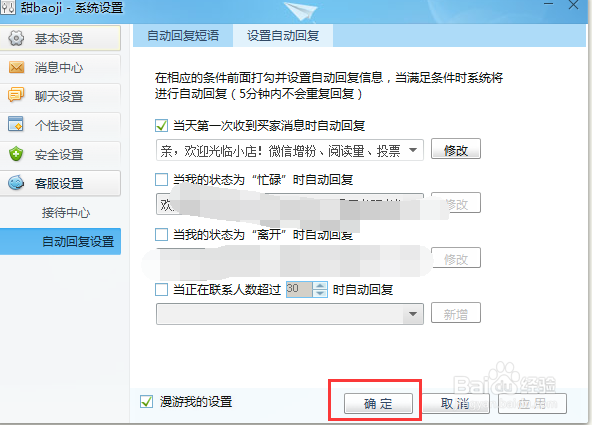
Task: Switch to the 自动回复短语 tab
Action: 183,35
